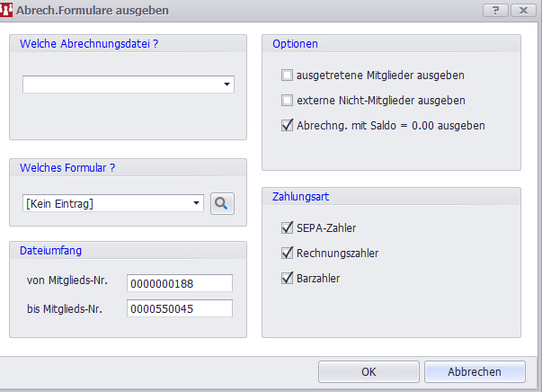Focus the von Mitglieds-Nr. input field
Screen dimensions: 542x392
click(x=180, y=283)
